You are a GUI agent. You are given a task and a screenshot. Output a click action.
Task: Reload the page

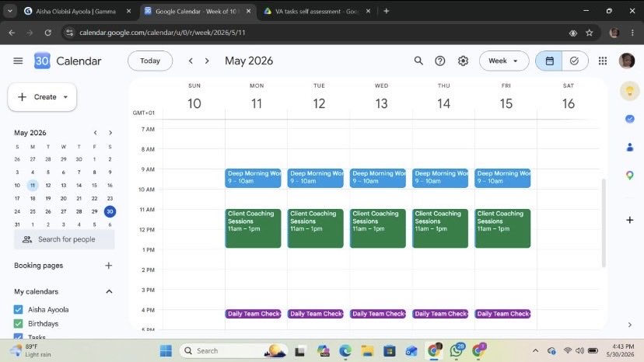[47, 33]
